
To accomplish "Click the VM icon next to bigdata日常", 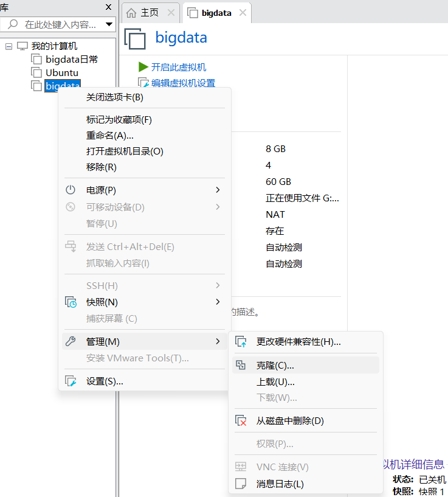I will [x=36, y=59].
